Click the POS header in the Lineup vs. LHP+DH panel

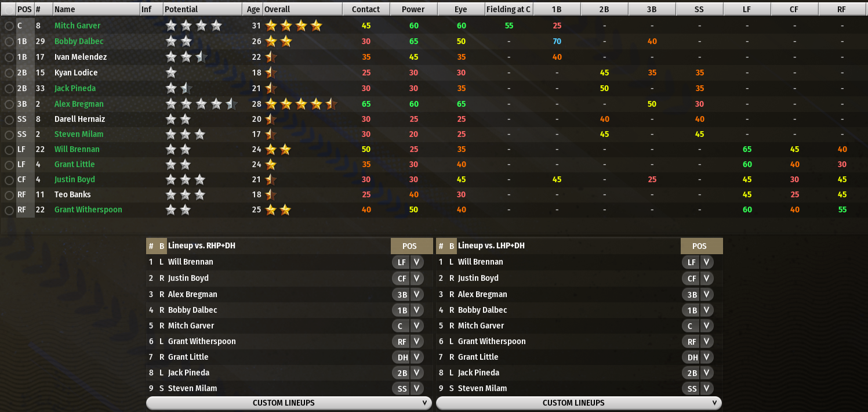(x=701, y=246)
